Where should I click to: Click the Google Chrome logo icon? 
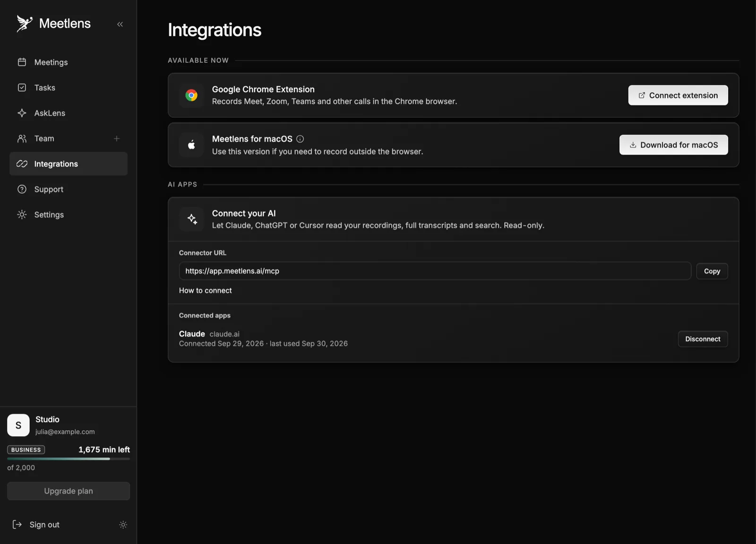[191, 95]
